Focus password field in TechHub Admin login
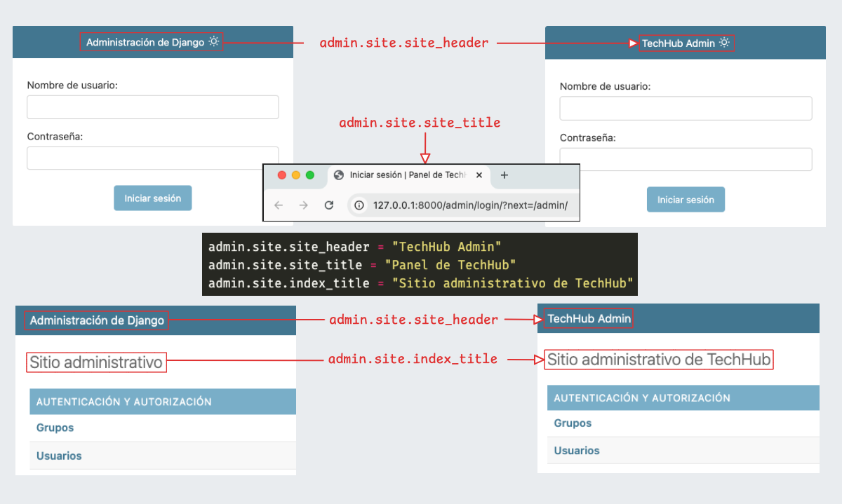The height and width of the screenshot is (504, 842). (x=686, y=159)
